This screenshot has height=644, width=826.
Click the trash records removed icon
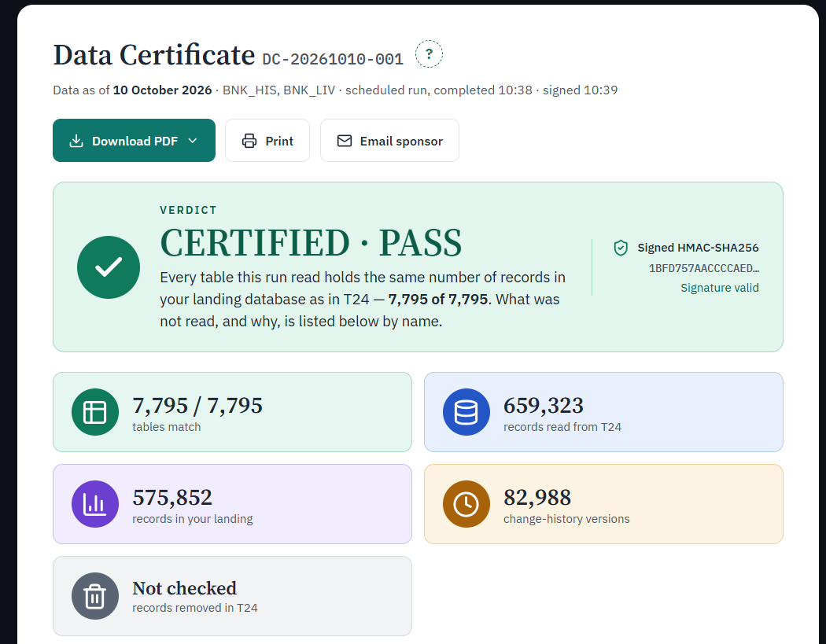(x=95, y=596)
